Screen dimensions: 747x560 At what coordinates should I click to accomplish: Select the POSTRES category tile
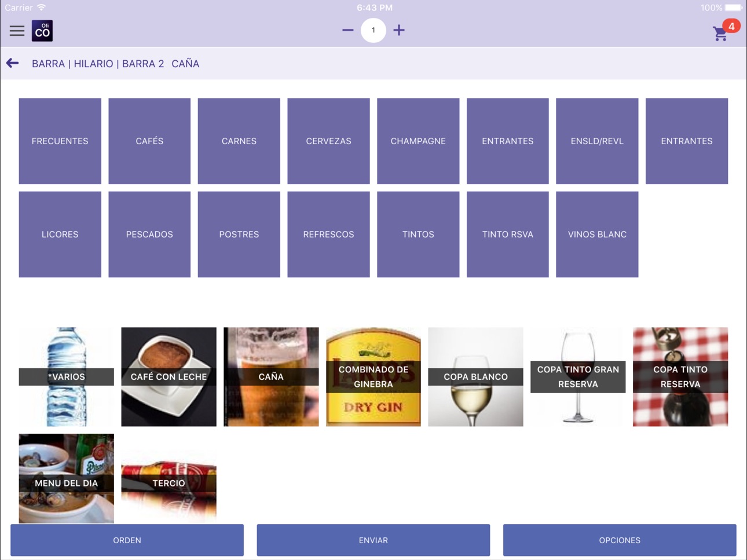239,235
